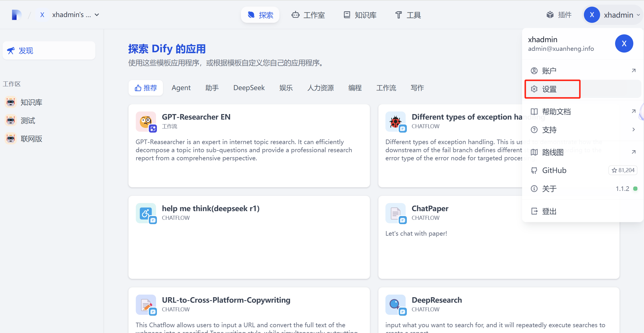Click the admin@xuanheng.info email text
Screen dimensions: 644x333
tap(561, 49)
